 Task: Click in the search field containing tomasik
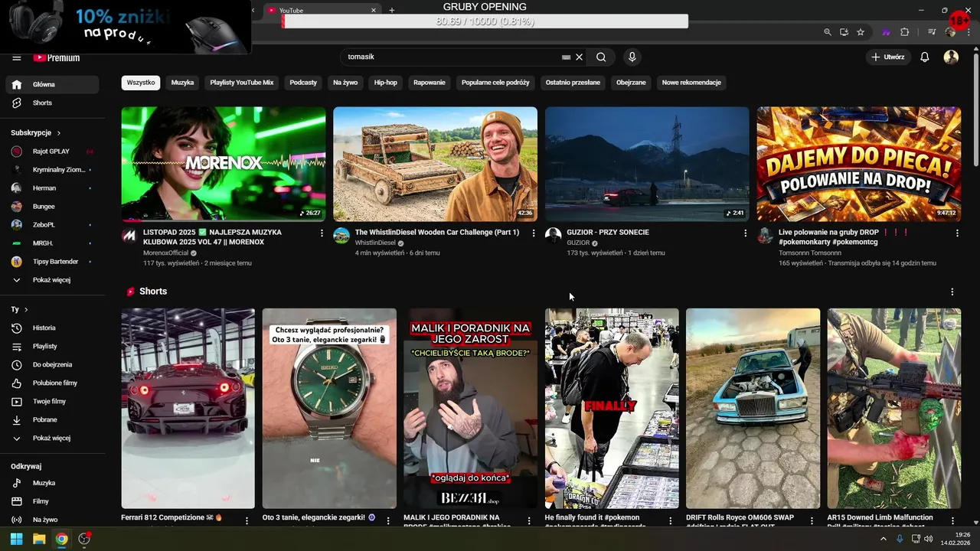tap(452, 57)
